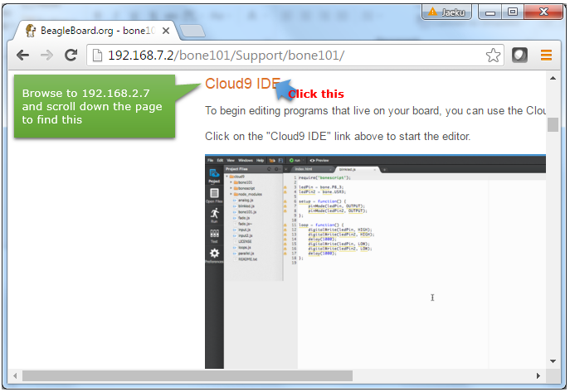Minimize the Chrome window
Screen dimensions: 570x392
pyautogui.click(x=490, y=12)
